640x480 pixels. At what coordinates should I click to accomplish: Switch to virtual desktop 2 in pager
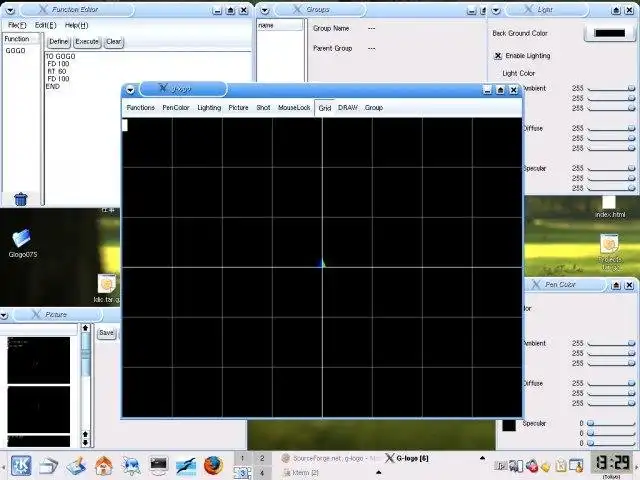262,458
